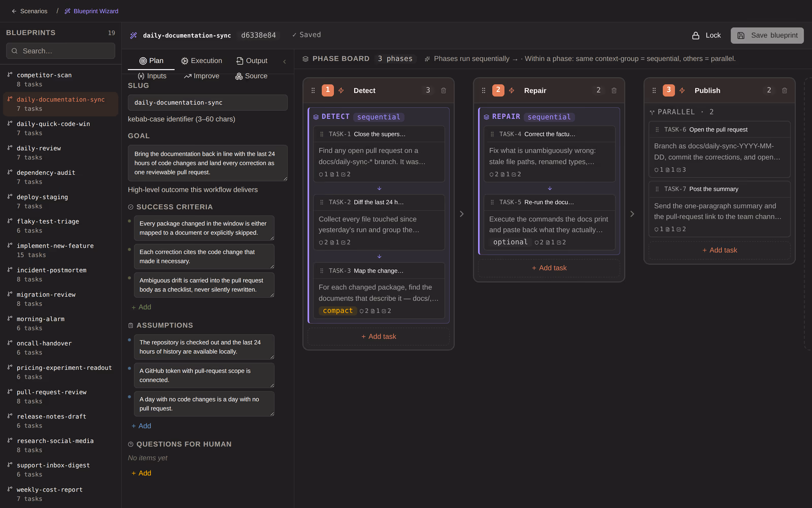
Task: Toggle the DETECT sequential badge
Action: coord(379,117)
